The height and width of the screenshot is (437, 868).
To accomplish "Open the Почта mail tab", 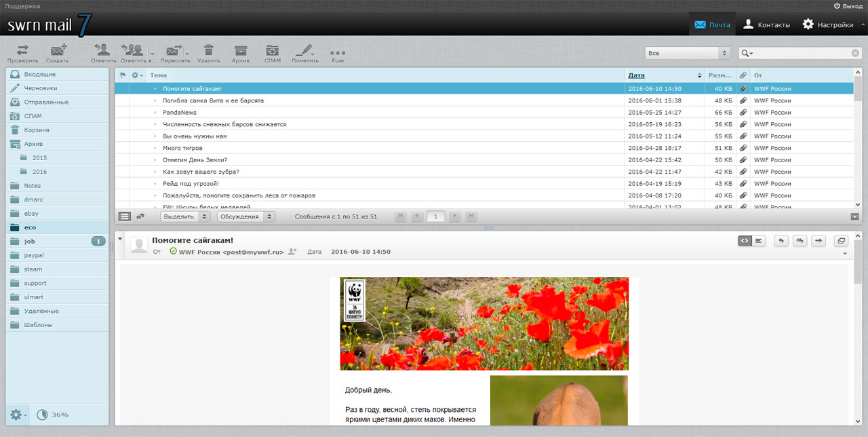I will (x=712, y=24).
